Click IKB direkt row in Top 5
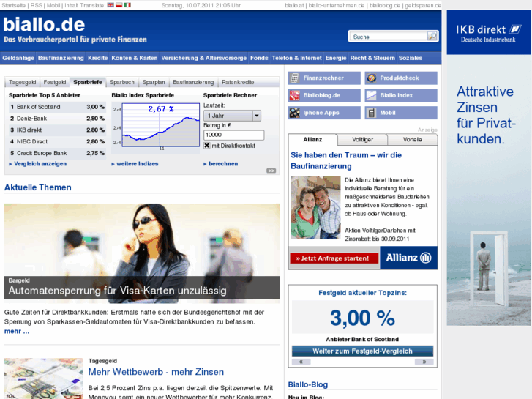532x399 pixels. coord(57,130)
